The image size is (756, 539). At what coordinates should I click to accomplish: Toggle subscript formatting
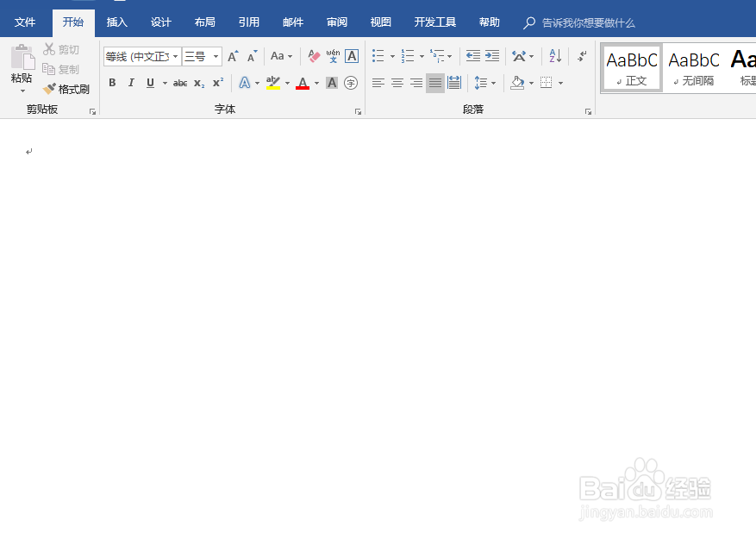click(x=199, y=83)
